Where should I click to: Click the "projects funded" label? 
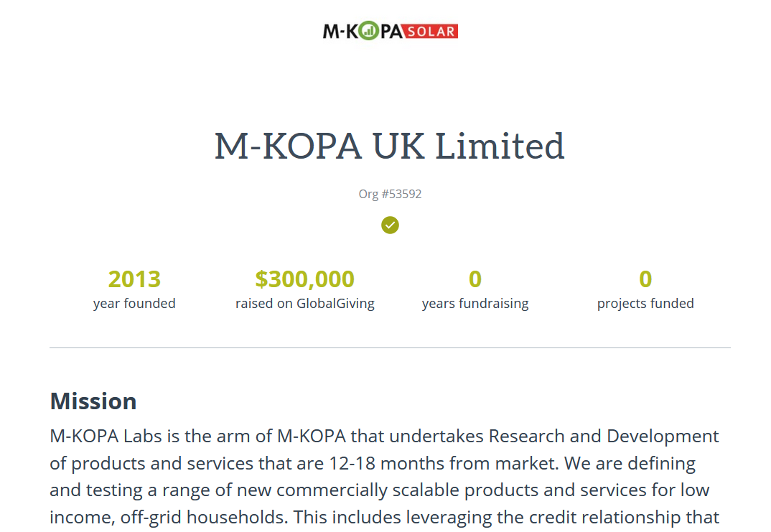(x=645, y=304)
